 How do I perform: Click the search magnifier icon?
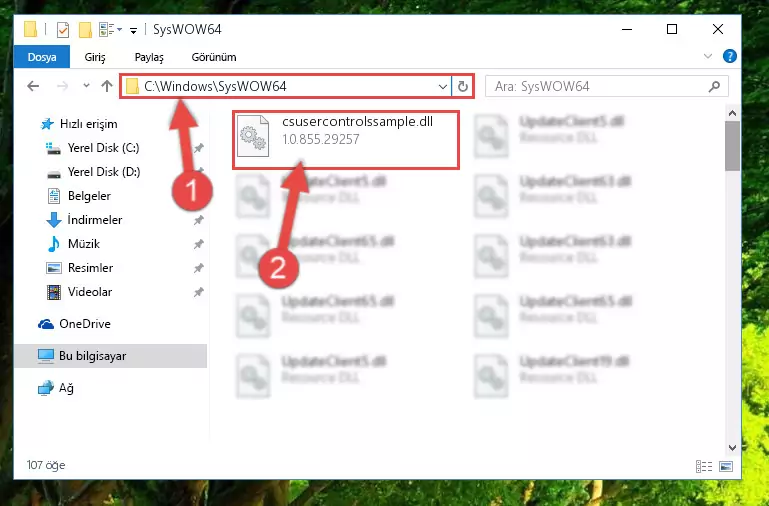[x=715, y=86]
